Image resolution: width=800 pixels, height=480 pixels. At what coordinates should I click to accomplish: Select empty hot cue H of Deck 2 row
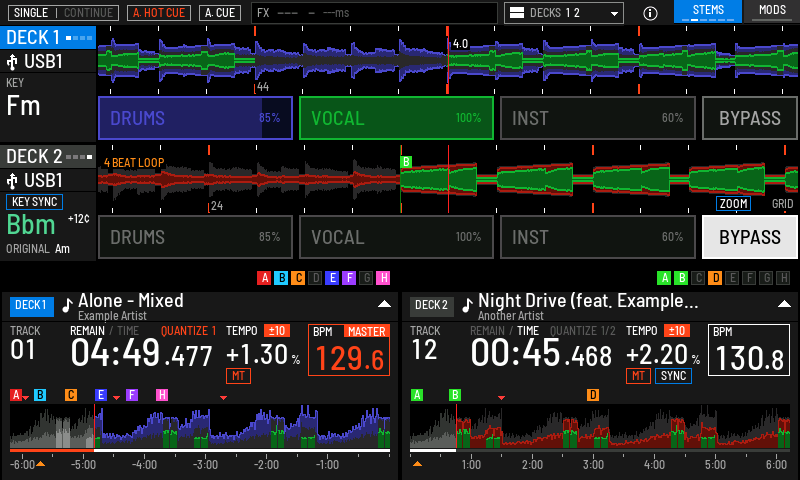pyautogui.click(x=783, y=278)
